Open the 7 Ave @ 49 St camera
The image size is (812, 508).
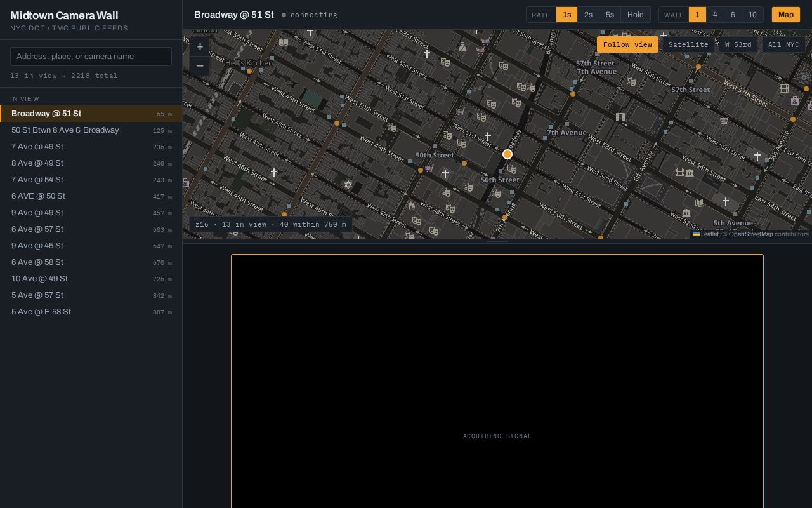click(x=91, y=147)
